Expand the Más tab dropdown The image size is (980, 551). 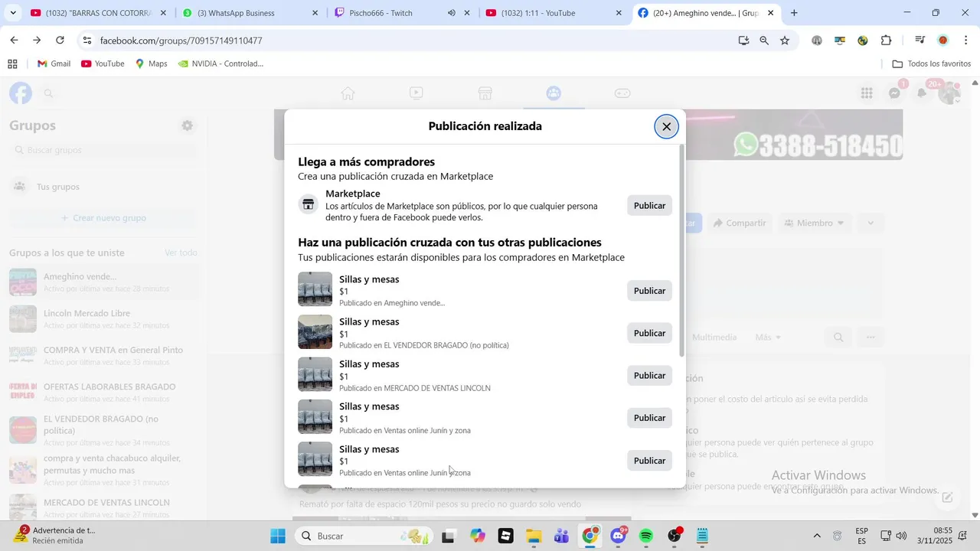point(768,337)
